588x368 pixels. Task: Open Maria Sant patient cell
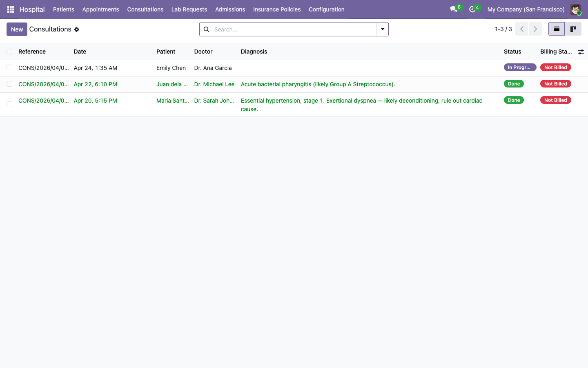click(x=173, y=101)
